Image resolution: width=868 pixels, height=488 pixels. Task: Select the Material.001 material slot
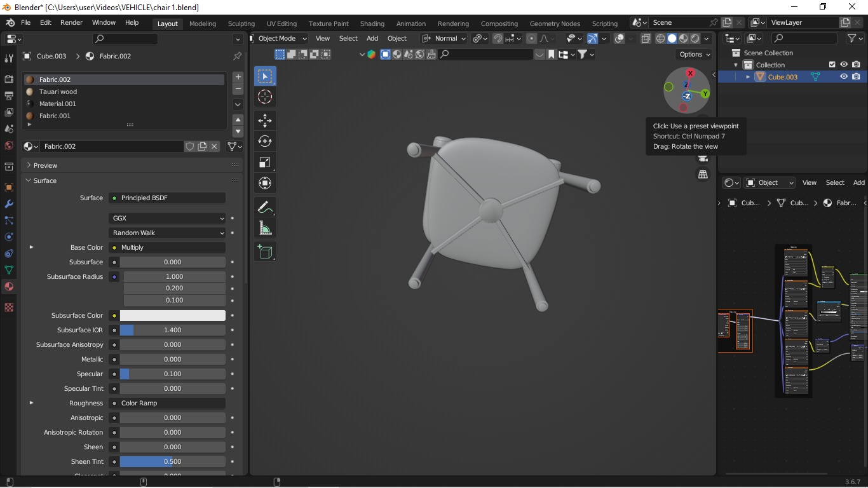(125, 104)
